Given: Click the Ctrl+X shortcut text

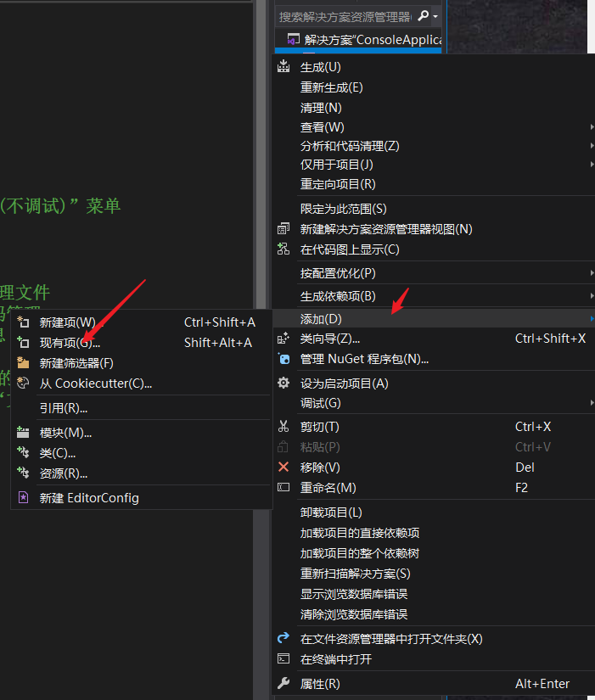Looking at the screenshot, I should click(x=533, y=426).
